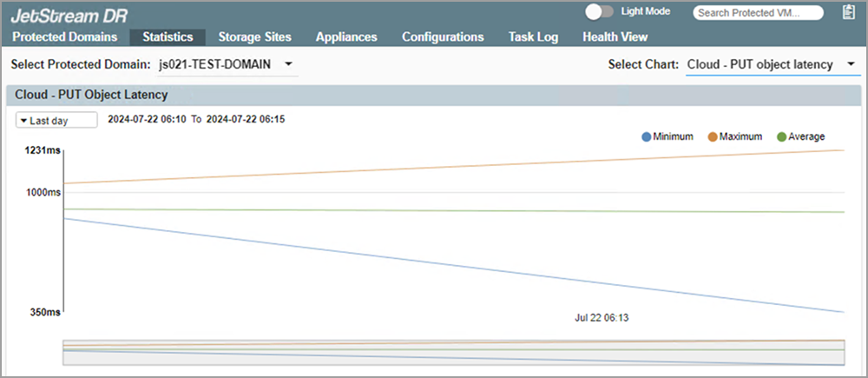This screenshot has width=868, height=378.
Task: Click the Statistics tab
Action: point(168,37)
